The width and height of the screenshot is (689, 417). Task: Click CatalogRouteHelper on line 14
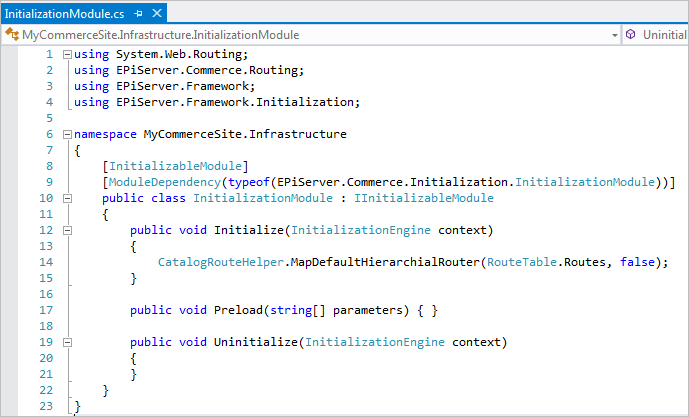221,262
